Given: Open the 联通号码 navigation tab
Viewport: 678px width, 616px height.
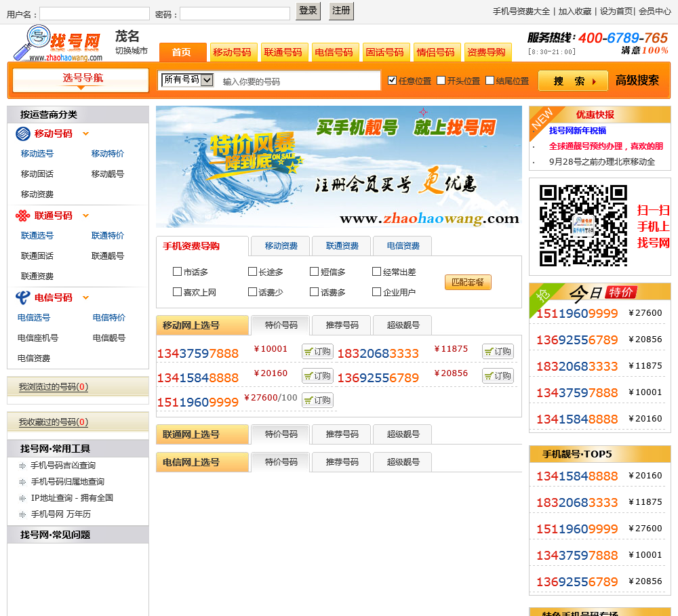Looking at the screenshot, I should [x=284, y=52].
